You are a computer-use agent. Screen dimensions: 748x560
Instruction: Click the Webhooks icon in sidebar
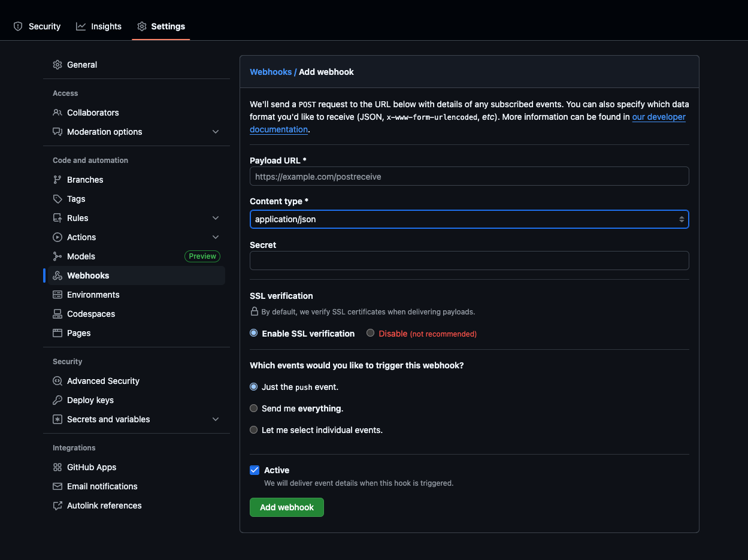pos(57,276)
